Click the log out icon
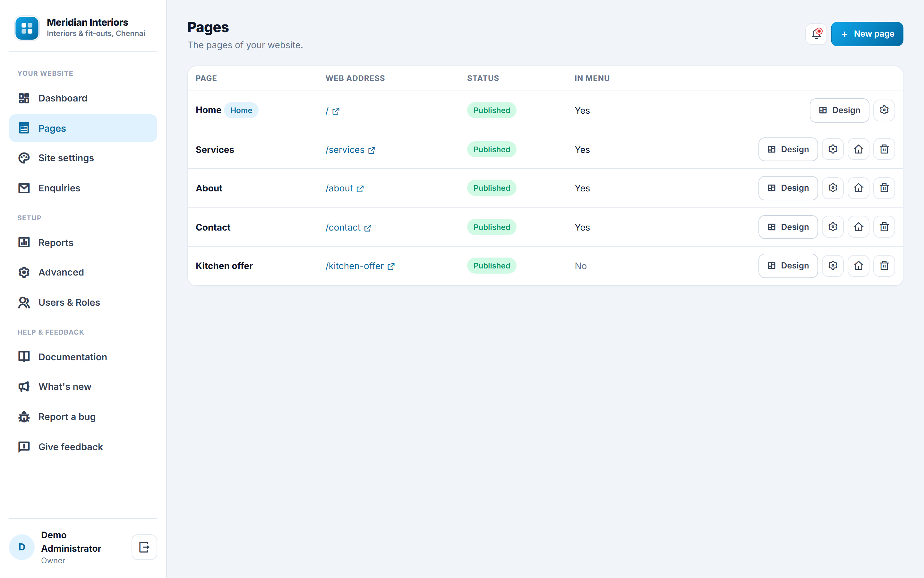Image resolution: width=924 pixels, height=578 pixels. (144, 547)
